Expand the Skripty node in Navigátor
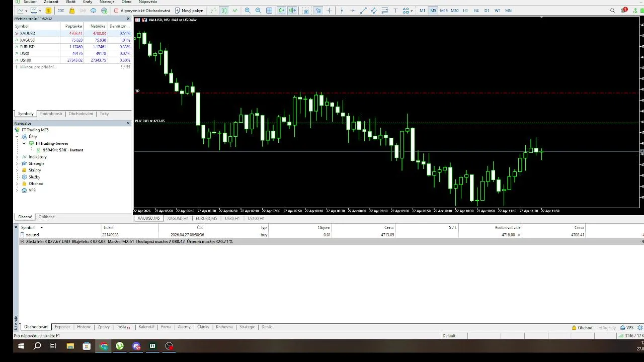Image resolution: width=644 pixels, height=362 pixels. tap(17, 170)
